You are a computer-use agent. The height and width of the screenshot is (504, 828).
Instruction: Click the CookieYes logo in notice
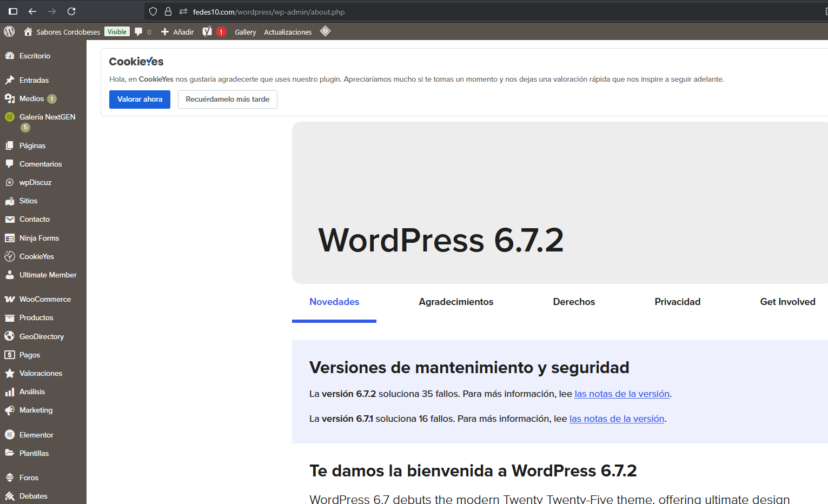[136, 62]
